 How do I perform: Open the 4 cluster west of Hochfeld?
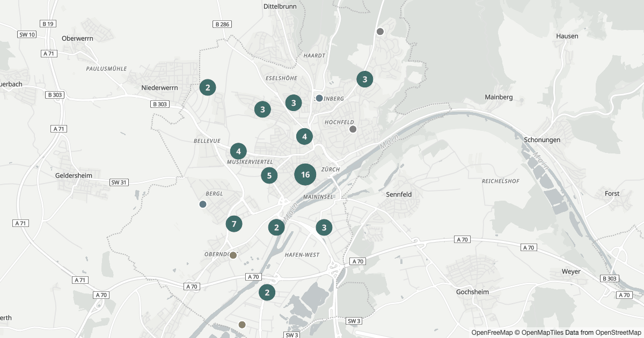[x=304, y=136]
